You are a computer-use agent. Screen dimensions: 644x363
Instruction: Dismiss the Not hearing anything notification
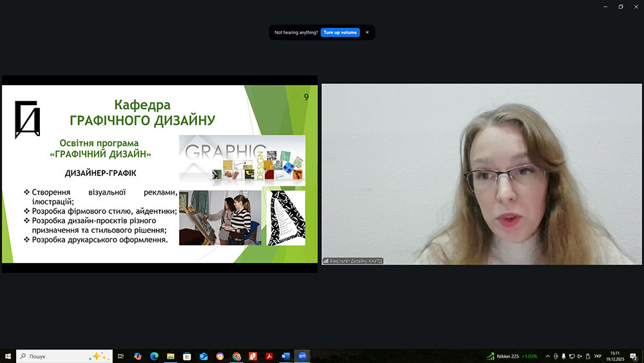click(x=367, y=32)
